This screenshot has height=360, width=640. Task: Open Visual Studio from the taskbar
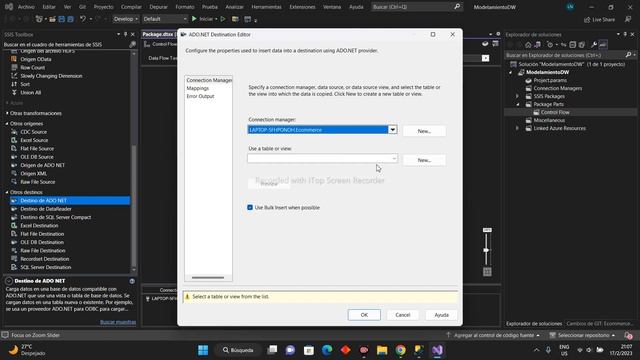(437, 350)
